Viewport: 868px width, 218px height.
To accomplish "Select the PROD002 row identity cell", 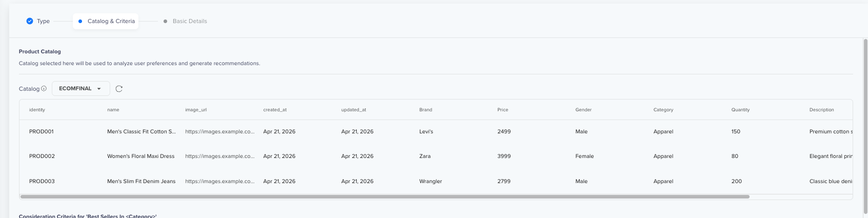I will pos(42,156).
